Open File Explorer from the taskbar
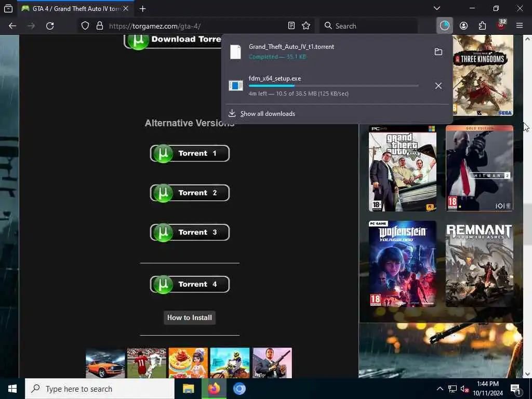 [x=188, y=389]
